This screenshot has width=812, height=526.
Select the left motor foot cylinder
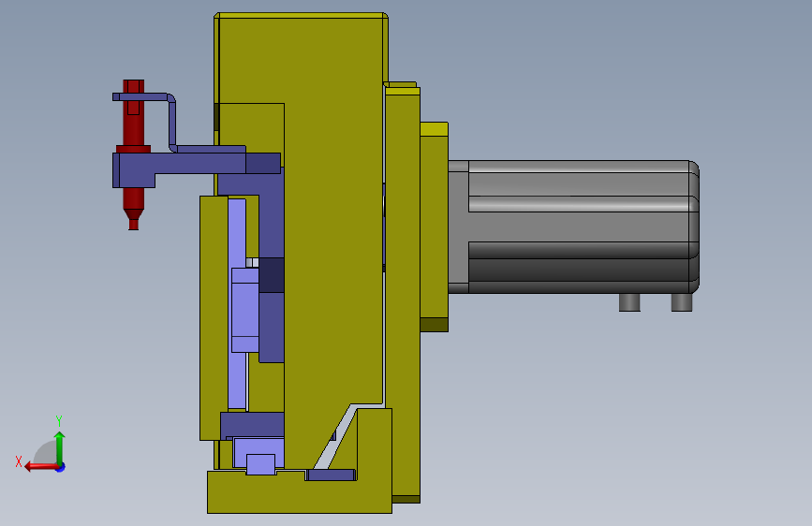(629, 302)
